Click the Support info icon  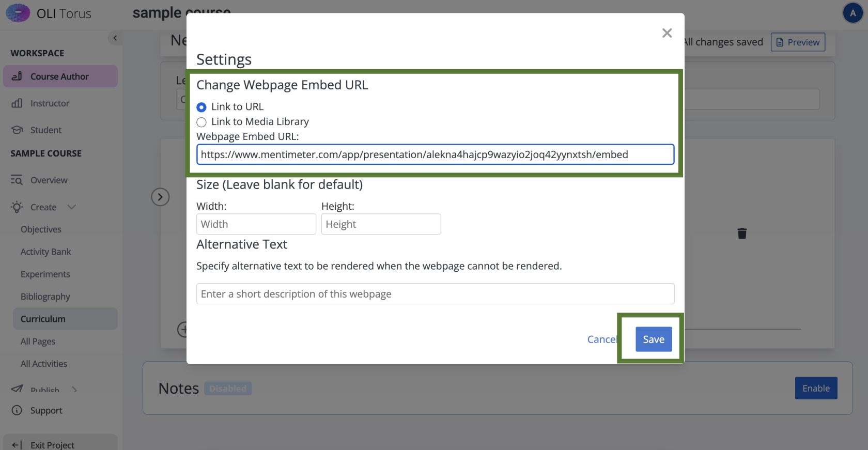coord(17,411)
